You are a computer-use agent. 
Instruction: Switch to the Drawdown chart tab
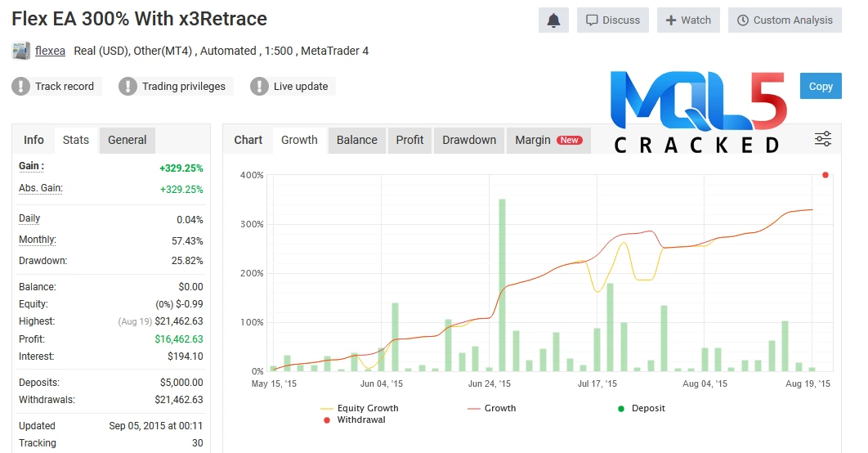(x=469, y=140)
